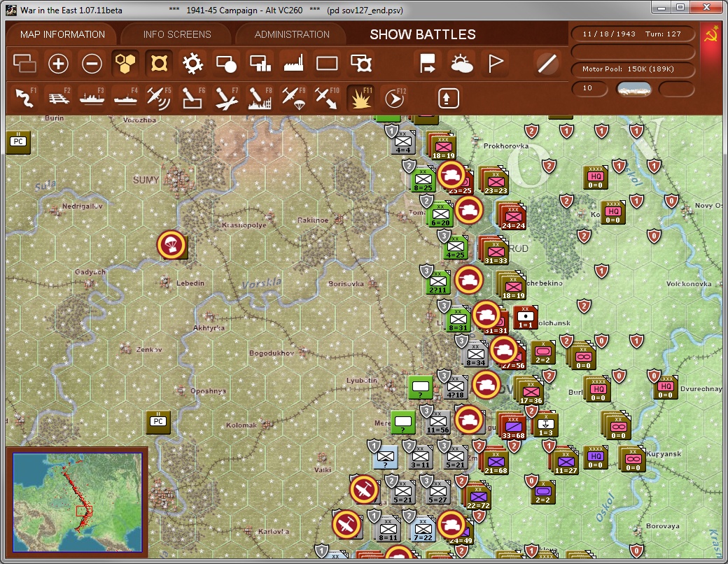
Task: Click the empty rectangle toolbar icon
Action: (327, 63)
